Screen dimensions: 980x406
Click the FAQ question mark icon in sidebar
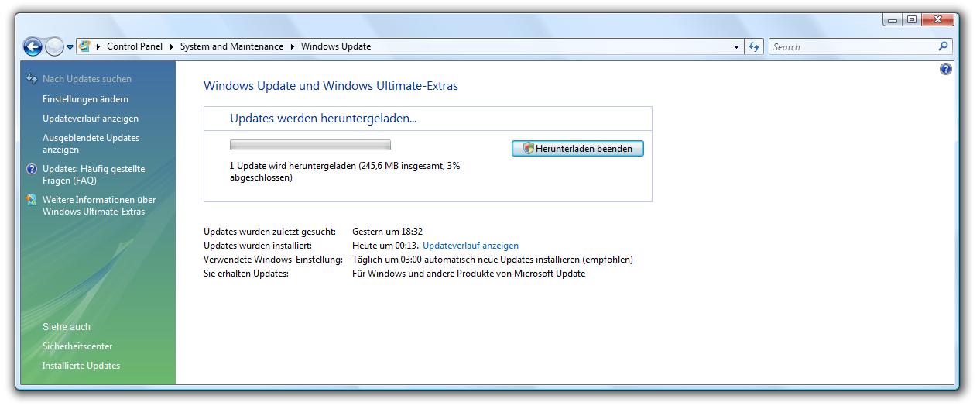(x=31, y=169)
